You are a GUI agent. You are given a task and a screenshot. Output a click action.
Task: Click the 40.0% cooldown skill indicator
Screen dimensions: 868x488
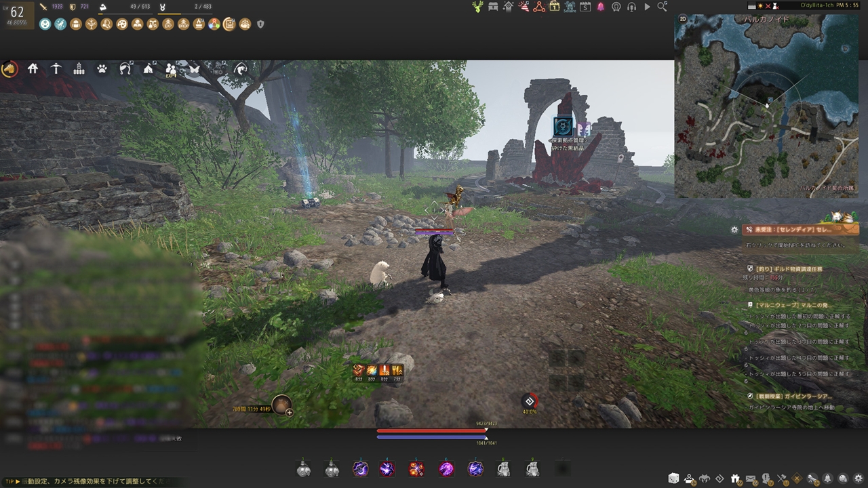coord(530,401)
